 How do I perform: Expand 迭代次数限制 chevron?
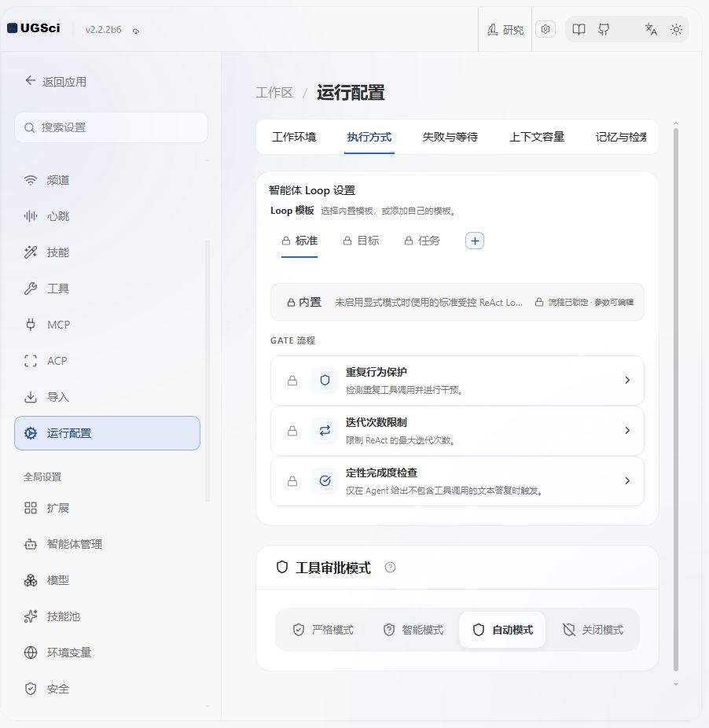pos(627,430)
